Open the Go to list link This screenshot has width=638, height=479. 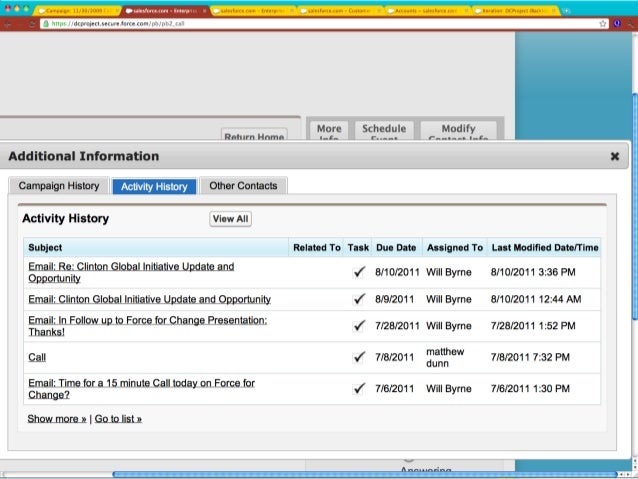pyautogui.click(x=118, y=419)
